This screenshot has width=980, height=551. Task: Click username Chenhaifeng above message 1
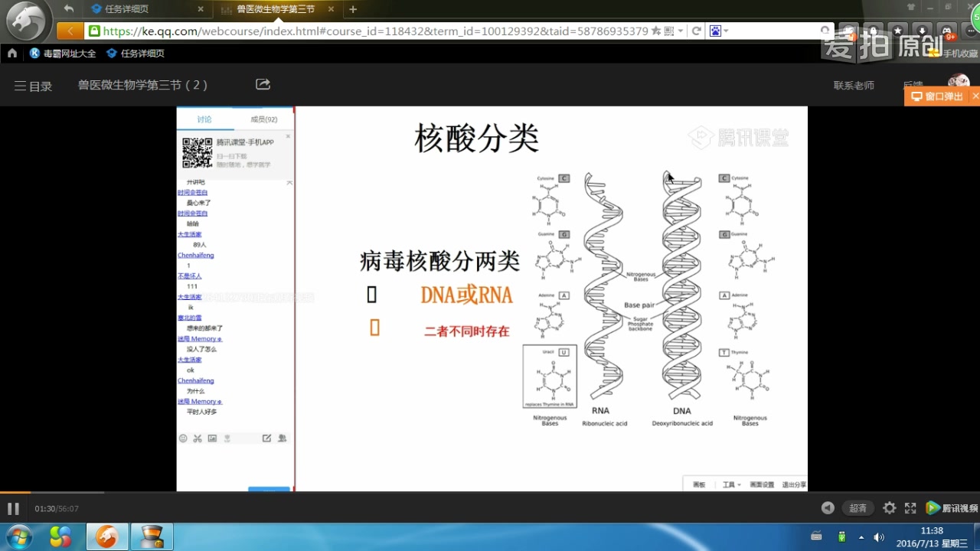(x=196, y=255)
